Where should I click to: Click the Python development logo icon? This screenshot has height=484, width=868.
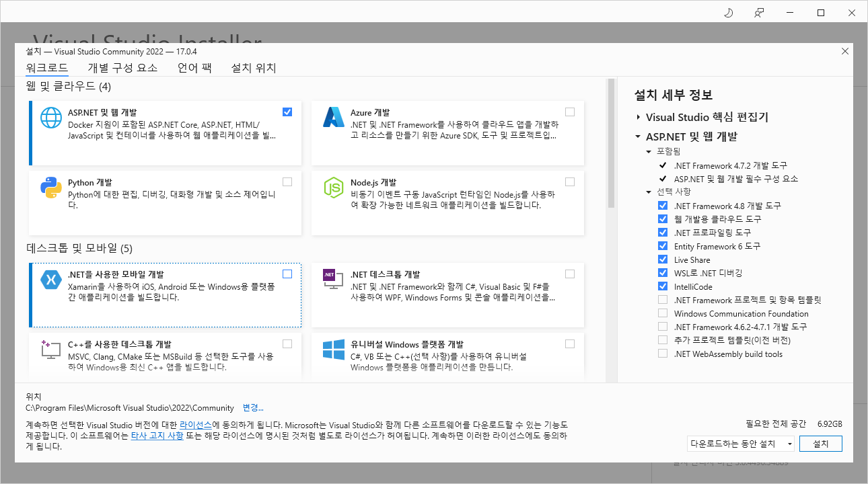click(51, 188)
